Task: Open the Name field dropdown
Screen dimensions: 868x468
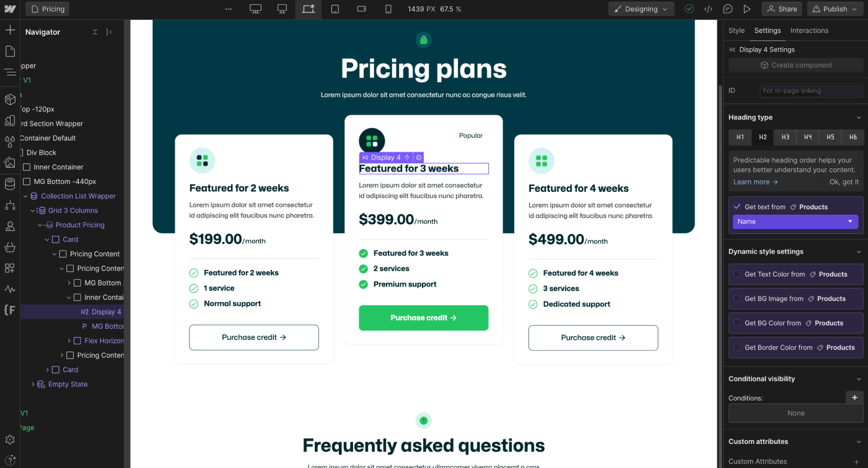Action: point(796,221)
